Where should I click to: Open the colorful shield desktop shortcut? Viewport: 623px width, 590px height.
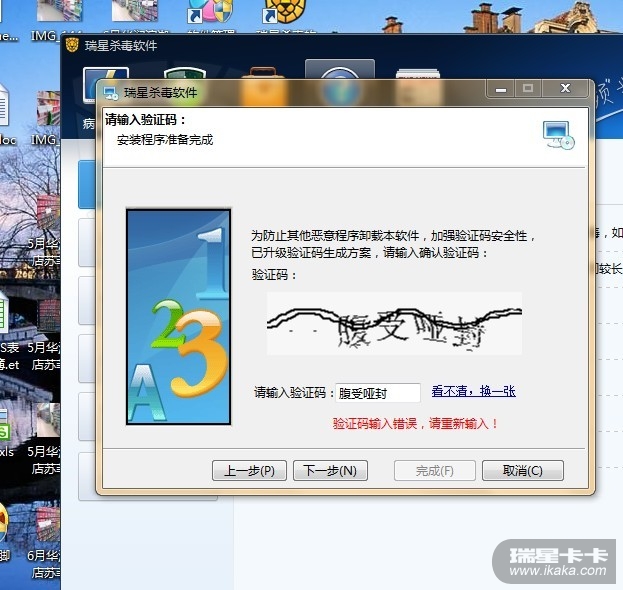[x=211, y=12]
